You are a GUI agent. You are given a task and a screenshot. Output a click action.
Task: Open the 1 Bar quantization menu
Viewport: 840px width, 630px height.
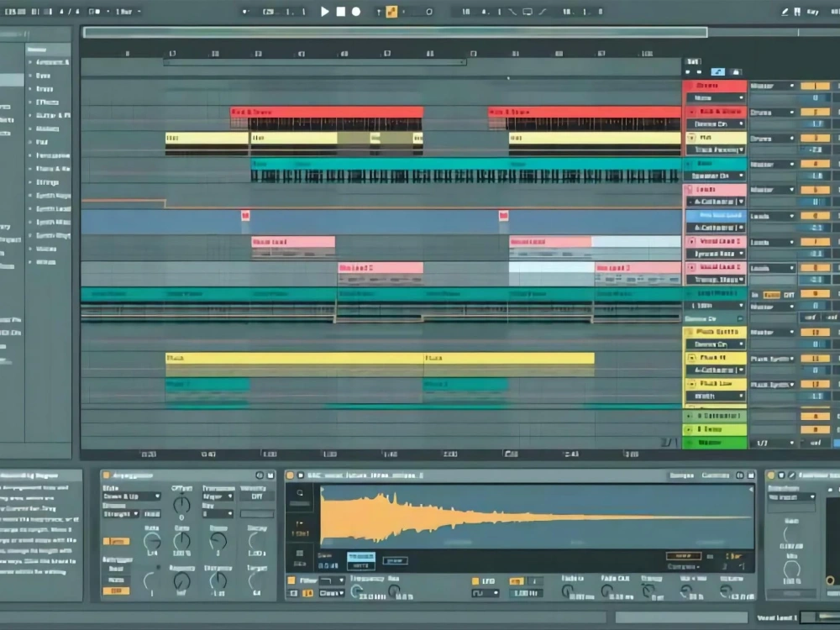click(x=128, y=11)
